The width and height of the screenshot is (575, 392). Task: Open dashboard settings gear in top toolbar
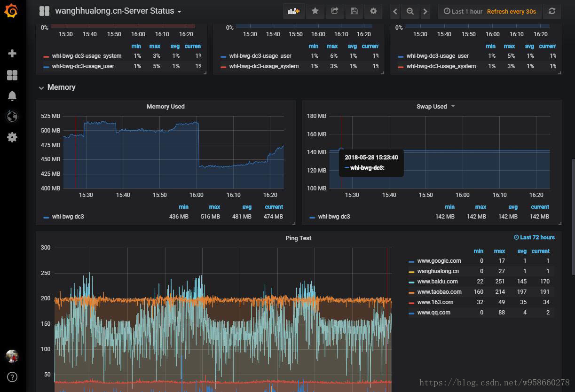tap(373, 11)
